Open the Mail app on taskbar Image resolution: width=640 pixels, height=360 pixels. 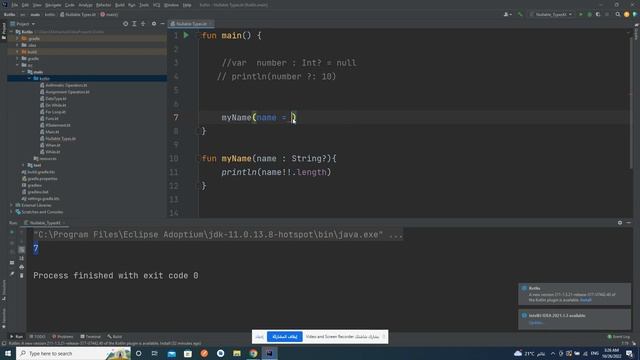(x=172, y=353)
